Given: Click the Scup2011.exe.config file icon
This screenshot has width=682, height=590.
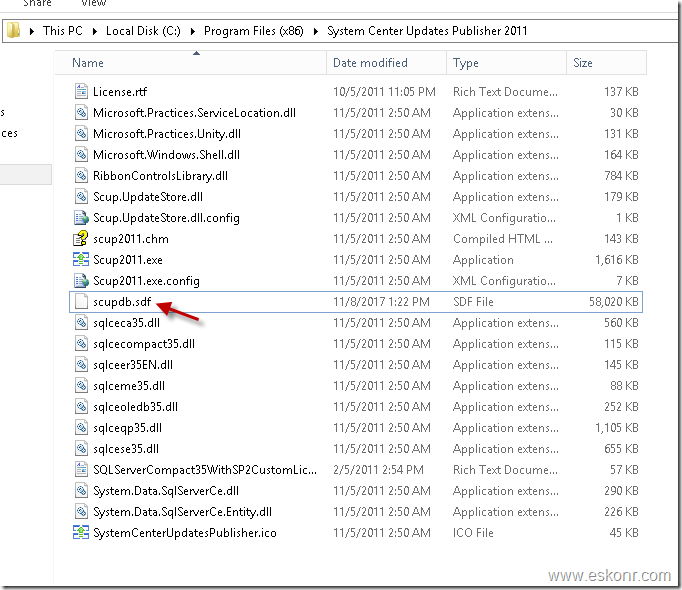Looking at the screenshot, I should (x=81, y=281).
